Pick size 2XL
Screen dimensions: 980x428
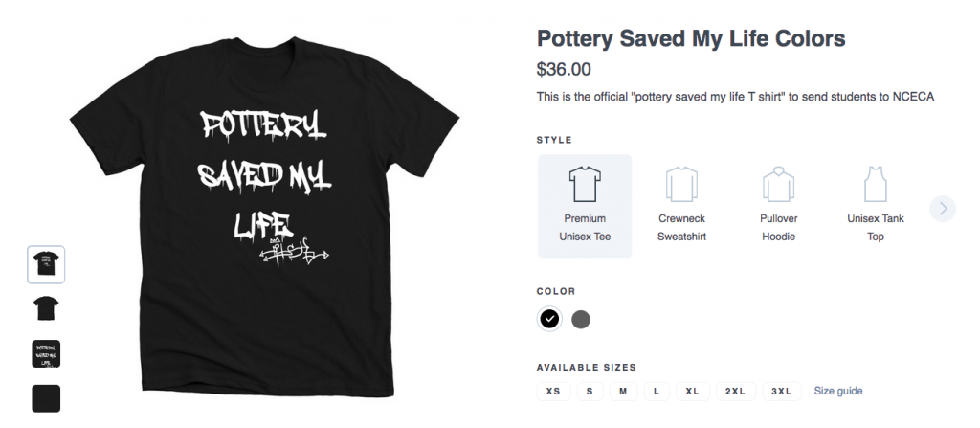[x=735, y=391]
